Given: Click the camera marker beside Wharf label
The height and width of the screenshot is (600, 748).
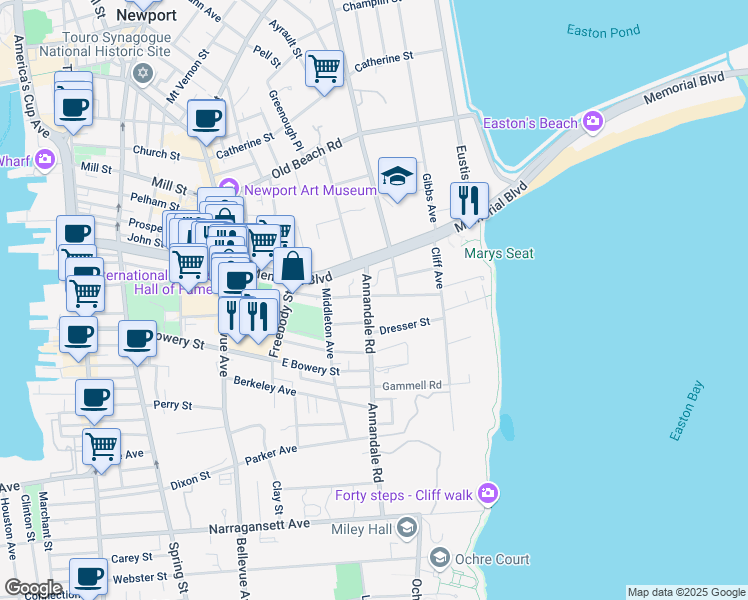Looking at the screenshot, I should [45, 159].
